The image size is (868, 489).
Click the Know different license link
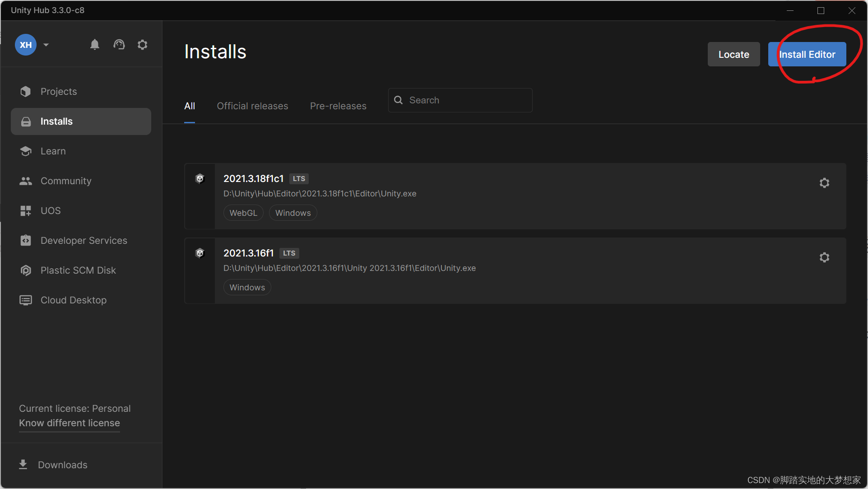(70, 423)
